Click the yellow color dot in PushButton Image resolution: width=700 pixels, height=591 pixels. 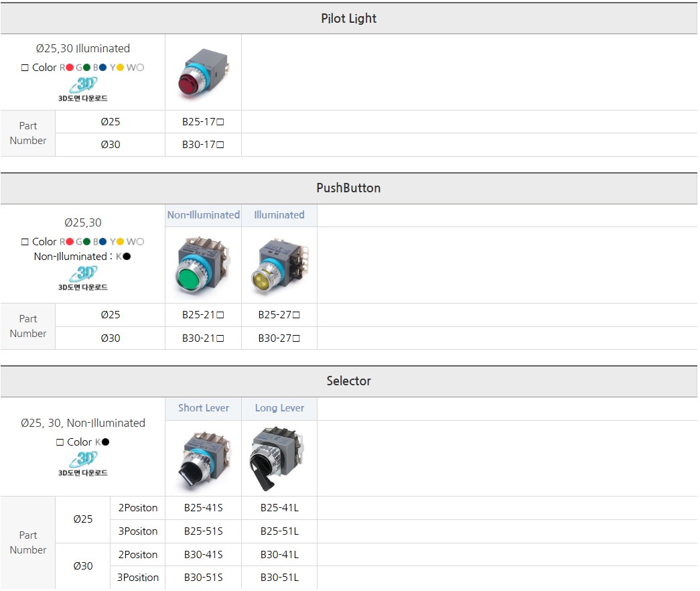tap(120, 242)
